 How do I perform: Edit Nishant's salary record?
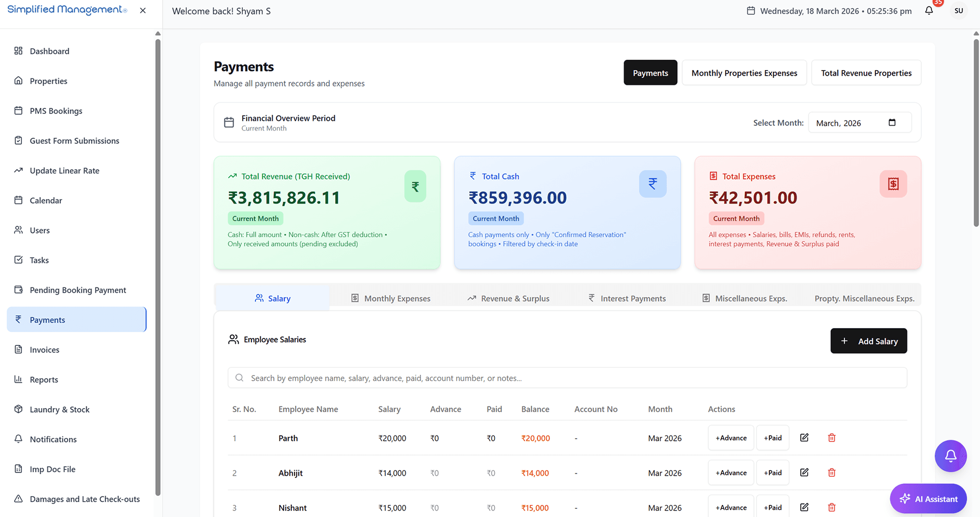[804, 507]
